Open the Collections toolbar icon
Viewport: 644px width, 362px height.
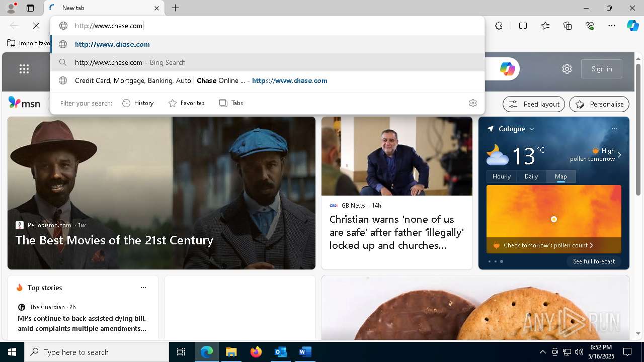568,26
